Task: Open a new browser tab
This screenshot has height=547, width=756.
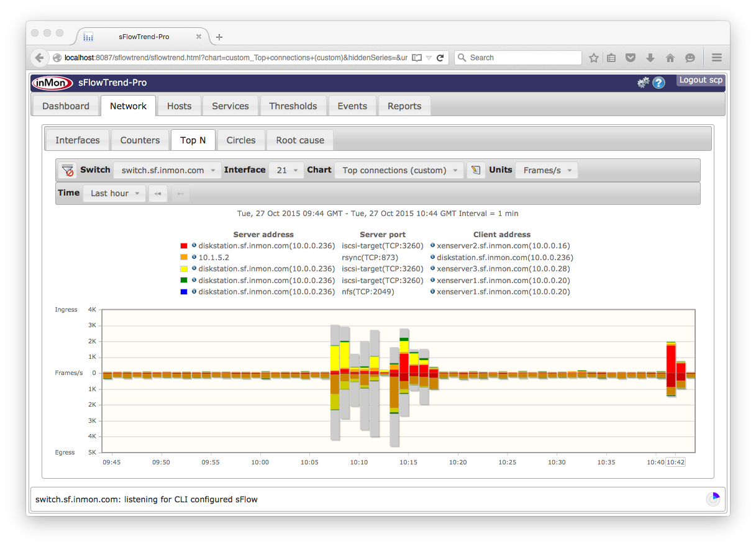Action: pos(219,37)
